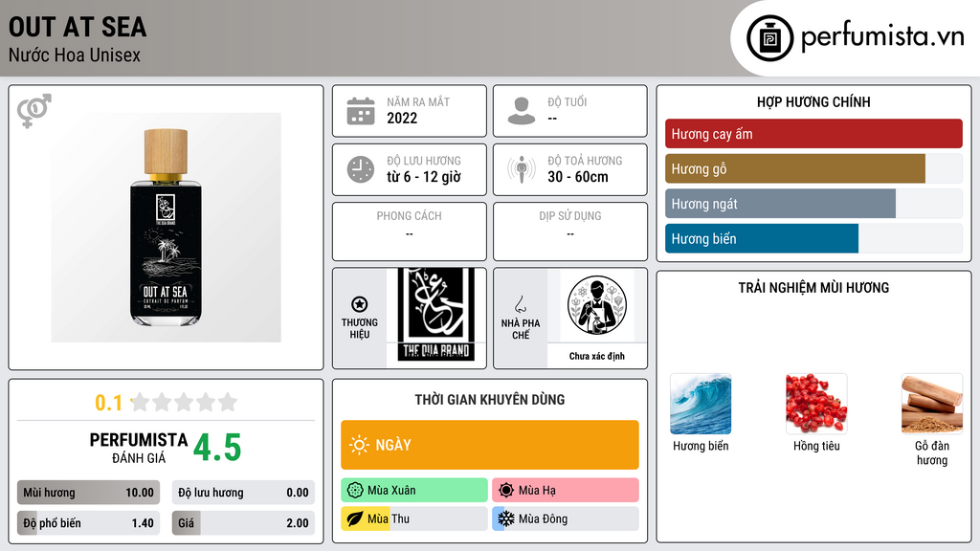Click the Hợp hương chính heading
Image resolution: width=980 pixels, height=551 pixels.
coord(813,101)
